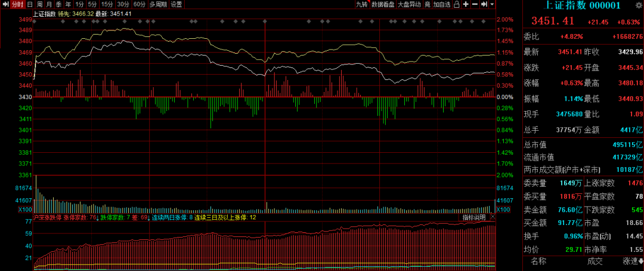Toggle the lock icon in chart toolbar
644x271 pixels.
pos(456,5)
